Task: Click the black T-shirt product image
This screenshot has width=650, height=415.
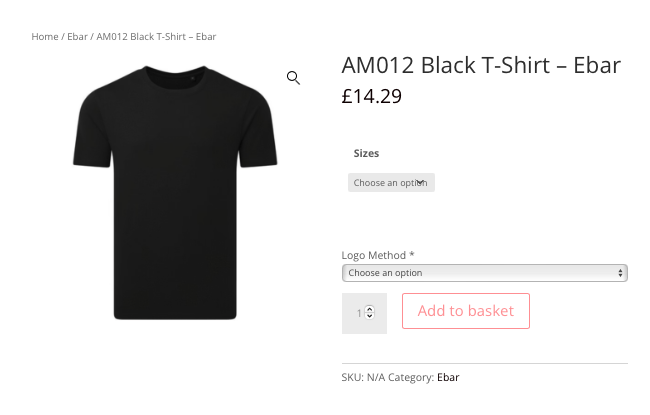Action: (175, 192)
